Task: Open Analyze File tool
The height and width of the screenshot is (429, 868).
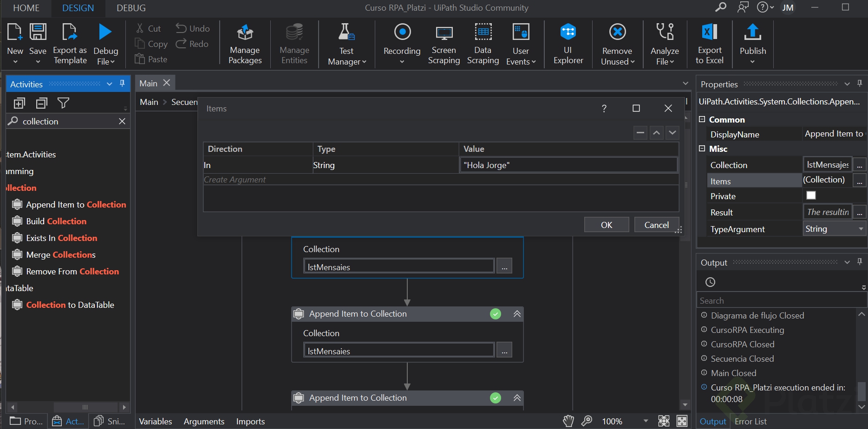Action: (x=665, y=45)
